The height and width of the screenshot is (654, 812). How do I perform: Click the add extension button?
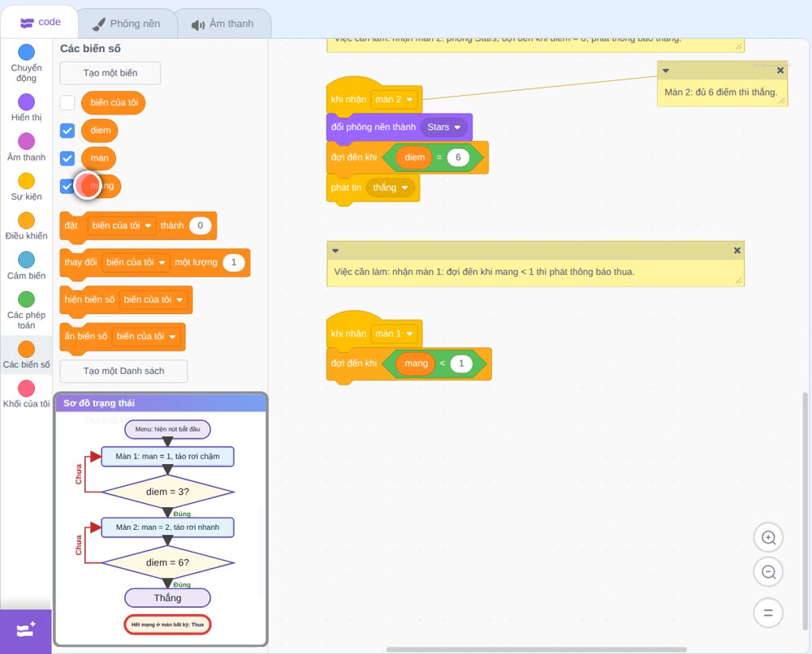coord(26,630)
